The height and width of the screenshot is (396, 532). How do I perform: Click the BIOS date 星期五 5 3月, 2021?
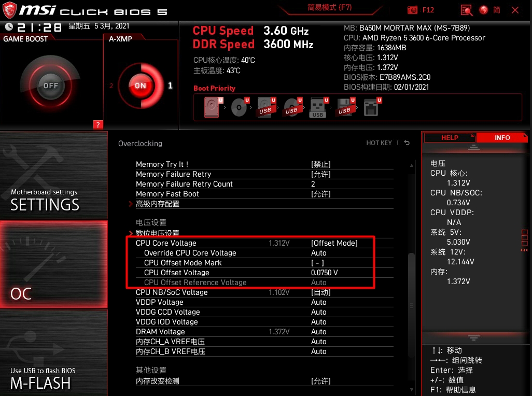pyautogui.click(x=99, y=26)
